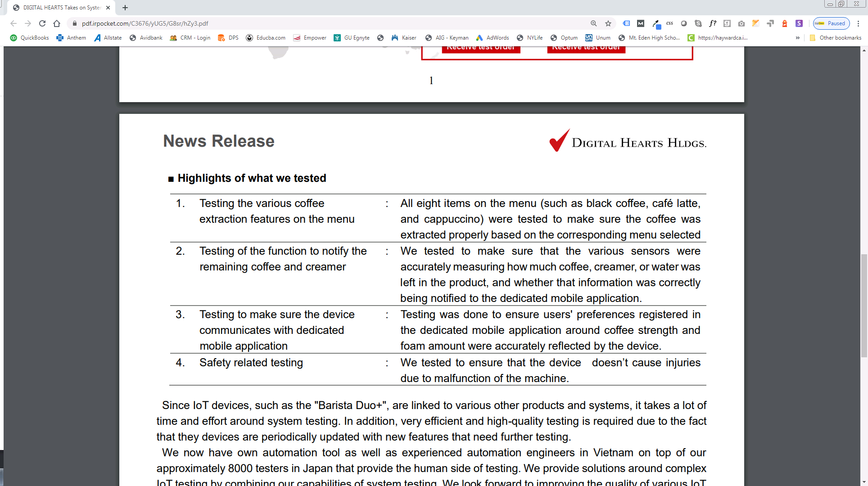The image size is (868, 486).
Task: Open the AIG - Keyman bookmark
Action: (x=447, y=38)
